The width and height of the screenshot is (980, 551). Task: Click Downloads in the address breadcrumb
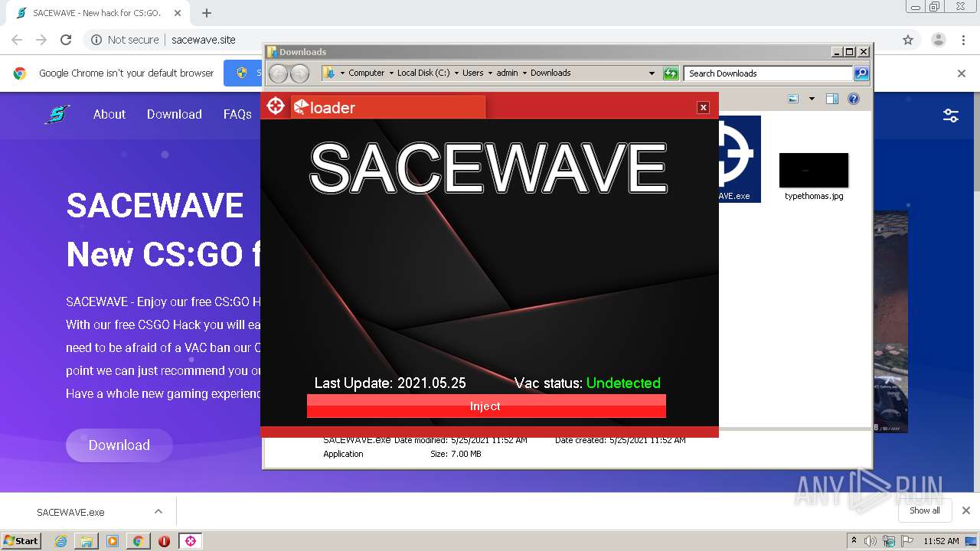point(550,73)
